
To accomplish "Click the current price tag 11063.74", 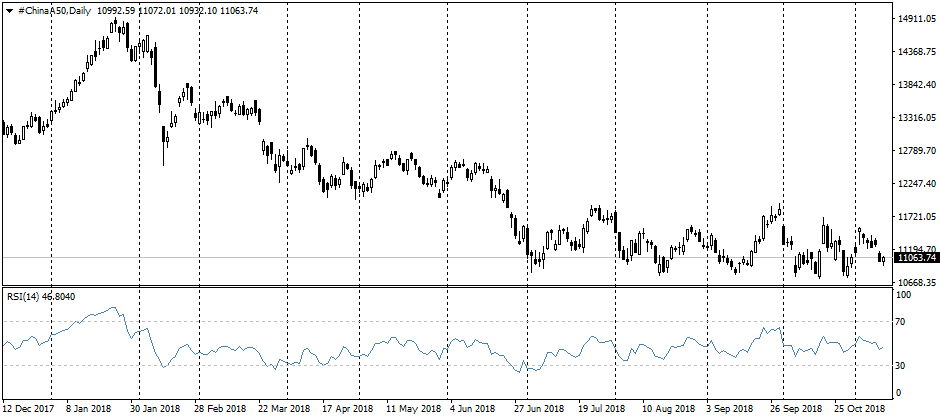I will click(x=912, y=258).
